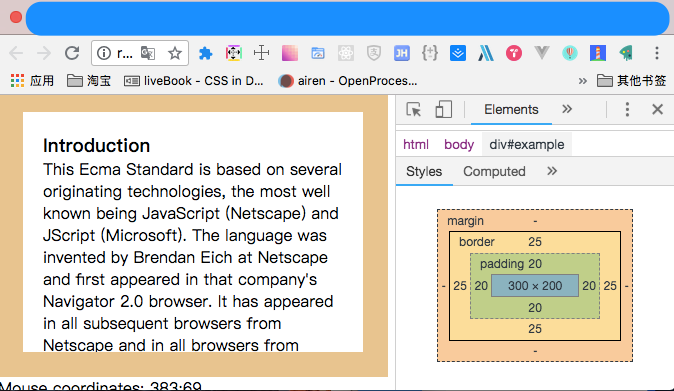Image resolution: width=674 pixels, height=391 pixels.
Task: Open the liveBook CSS in Depth bookmark
Action: coord(193,81)
